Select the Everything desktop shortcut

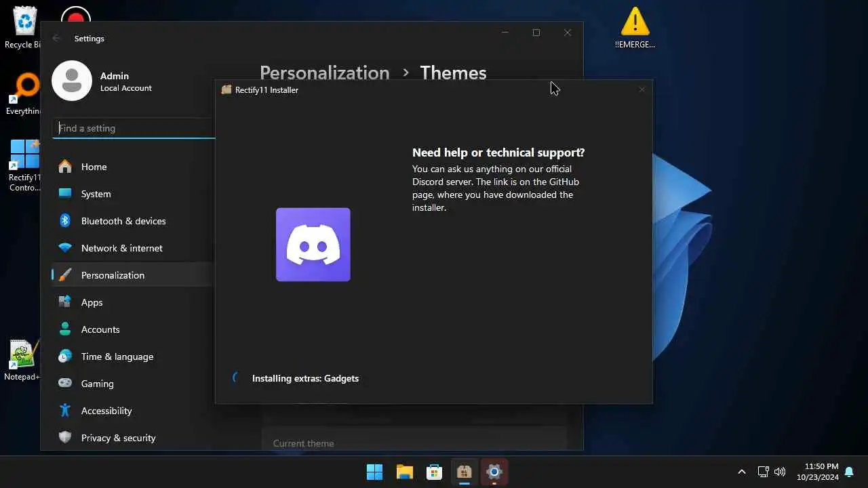pyautogui.click(x=24, y=94)
